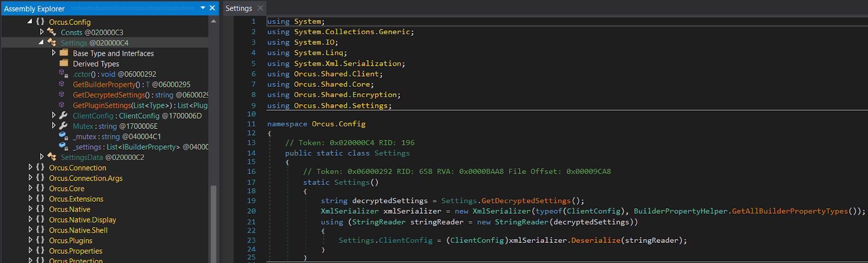Click the Orcus.Config namespace braces icon
The height and width of the screenshot is (263, 868).
tap(40, 22)
